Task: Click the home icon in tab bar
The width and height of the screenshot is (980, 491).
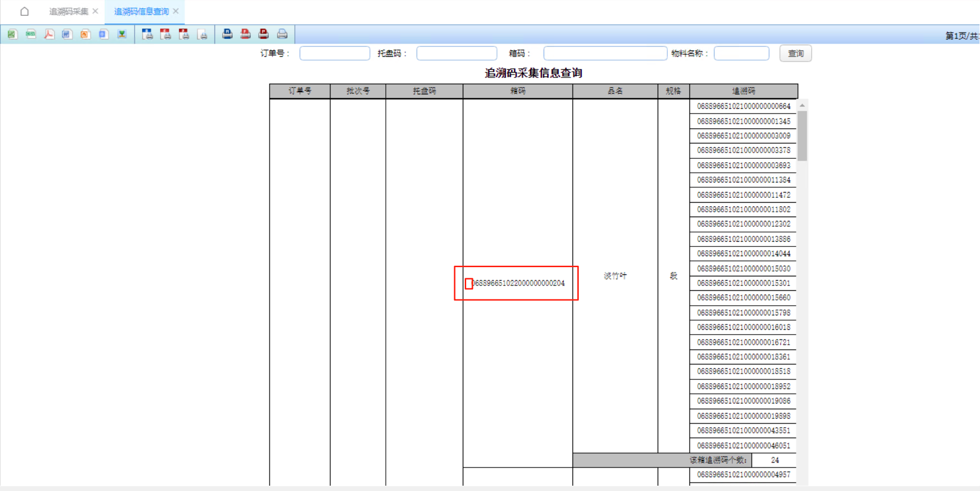Action: (24, 11)
